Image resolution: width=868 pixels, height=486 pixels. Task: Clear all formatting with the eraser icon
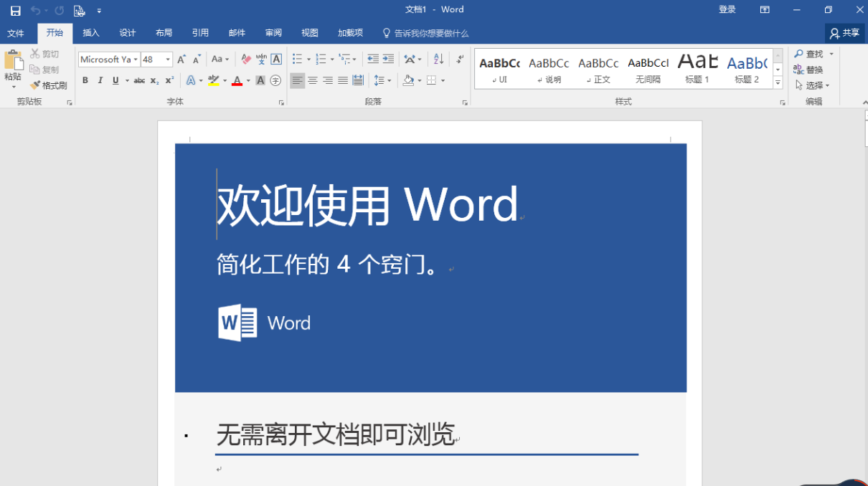point(246,59)
